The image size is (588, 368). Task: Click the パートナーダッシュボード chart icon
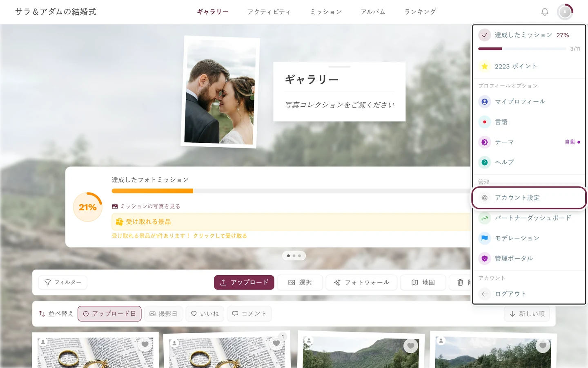[485, 218]
